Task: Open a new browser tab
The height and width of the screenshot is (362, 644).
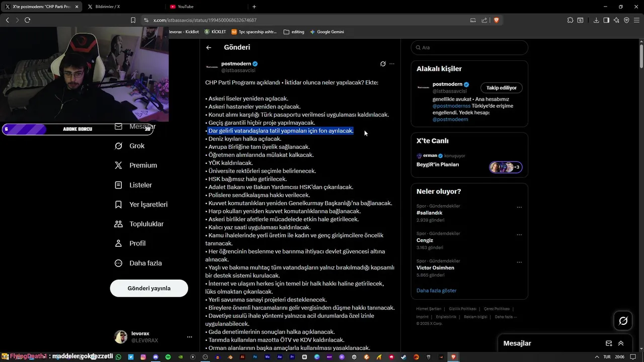Action: coord(254,7)
